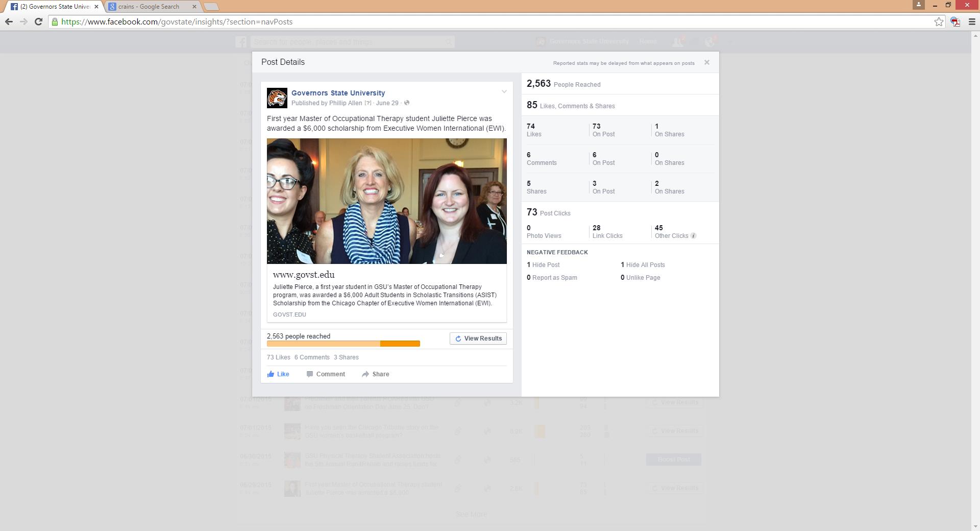Click the 45 Other Clicks stat

coord(672,232)
